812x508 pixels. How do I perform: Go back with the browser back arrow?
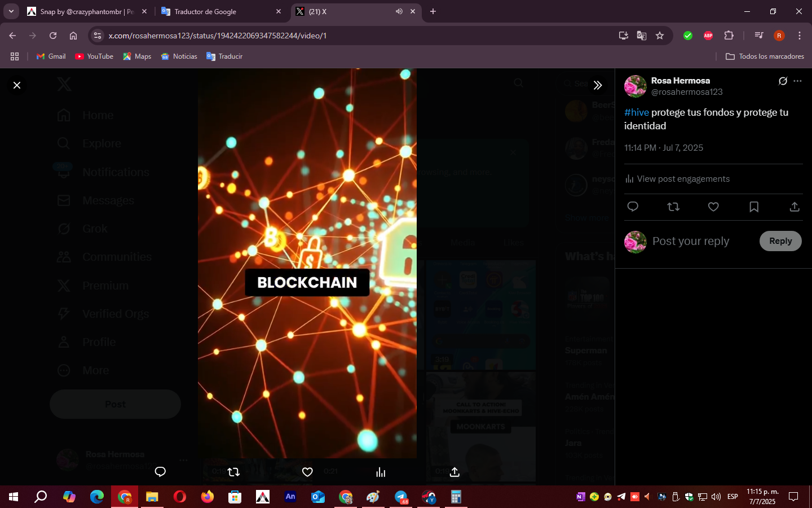[12, 36]
